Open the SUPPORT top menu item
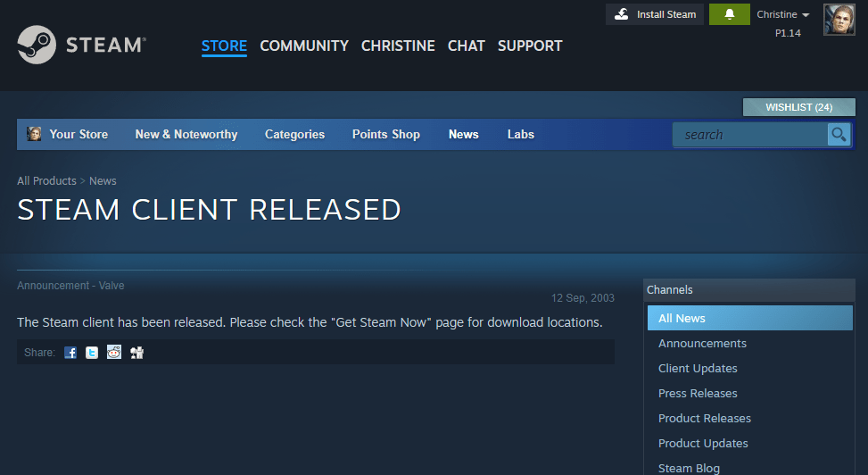 point(530,46)
